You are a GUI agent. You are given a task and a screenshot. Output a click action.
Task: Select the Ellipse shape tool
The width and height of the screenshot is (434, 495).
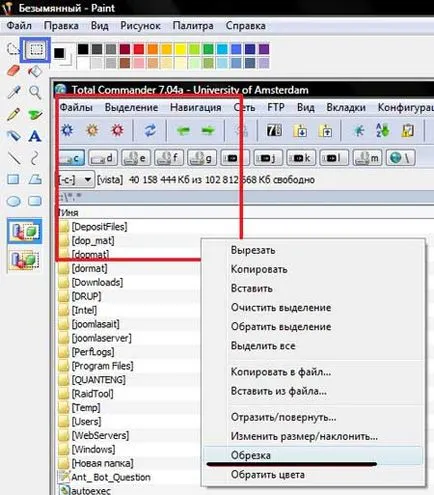tap(14, 201)
